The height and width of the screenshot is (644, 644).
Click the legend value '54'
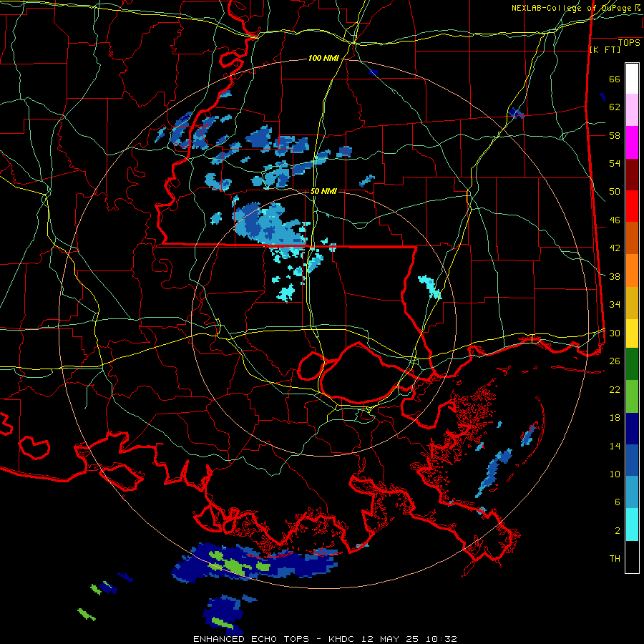coord(615,163)
